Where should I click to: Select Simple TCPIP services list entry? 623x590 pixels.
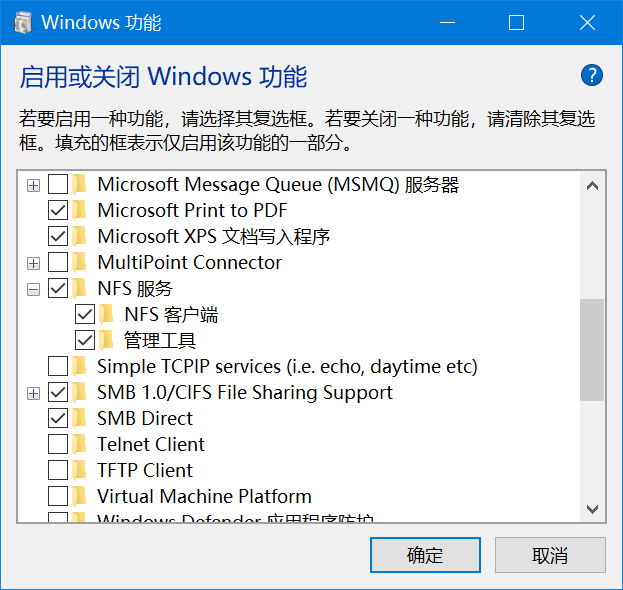[x=286, y=367]
